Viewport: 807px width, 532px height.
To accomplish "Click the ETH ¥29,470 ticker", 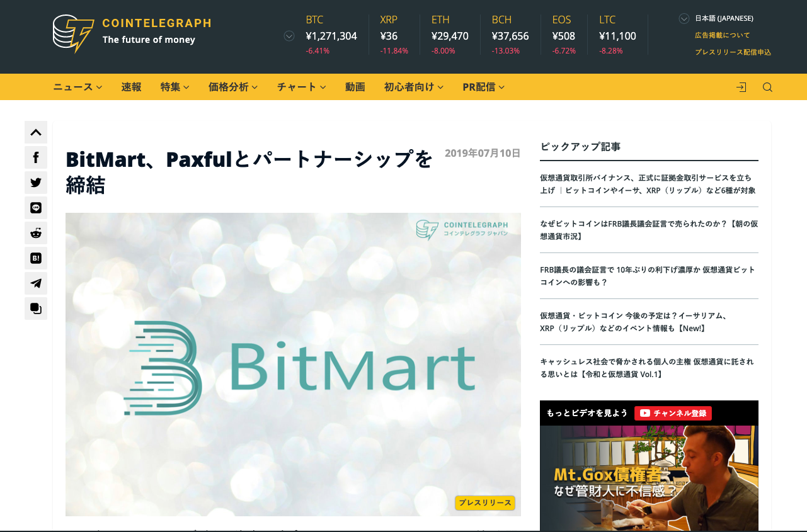I will tap(450, 35).
